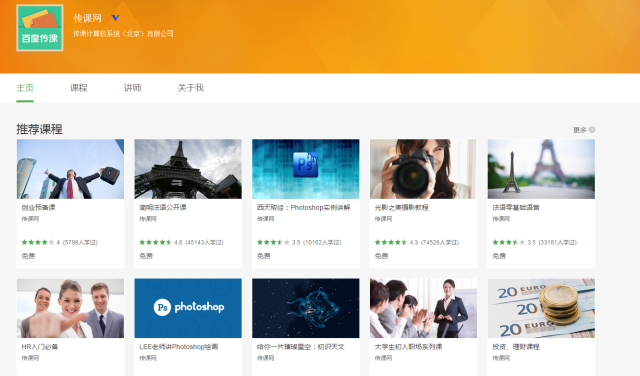Click star rating of 西天取经 Photoshop course

(x=273, y=242)
